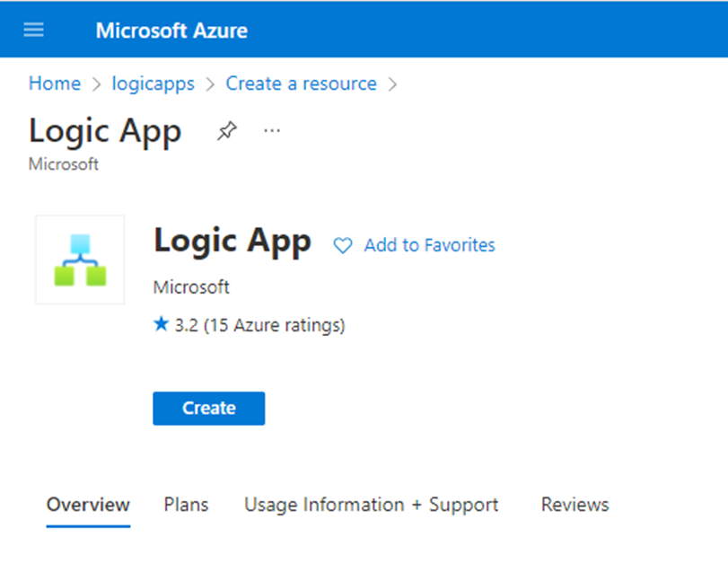Click the star rating icon
The image size is (728, 563).
[x=161, y=325]
